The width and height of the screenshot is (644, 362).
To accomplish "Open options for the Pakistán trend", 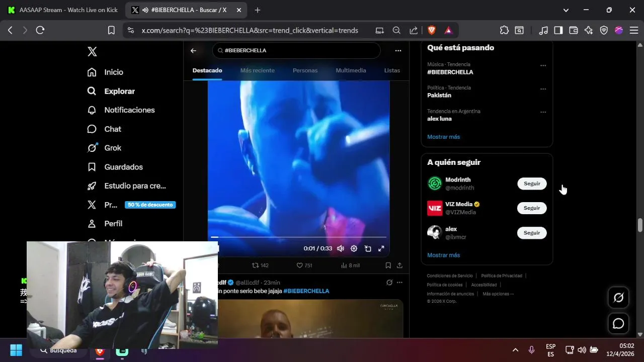I will click(543, 89).
